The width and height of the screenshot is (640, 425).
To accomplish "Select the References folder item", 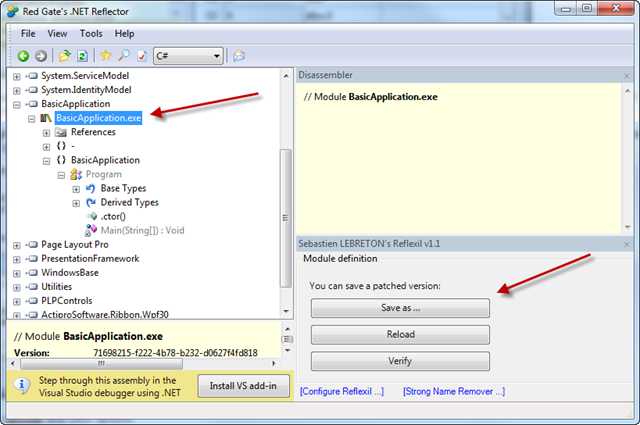I will [93, 132].
